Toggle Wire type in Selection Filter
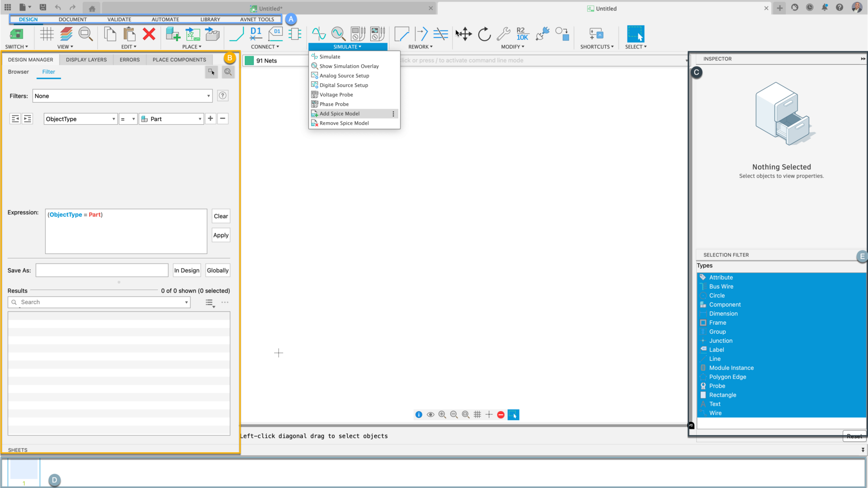 point(715,413)
